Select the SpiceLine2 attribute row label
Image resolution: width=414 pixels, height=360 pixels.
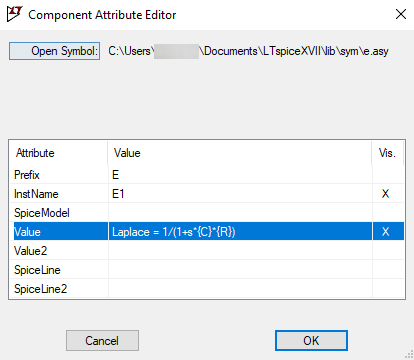click(40, 289)
